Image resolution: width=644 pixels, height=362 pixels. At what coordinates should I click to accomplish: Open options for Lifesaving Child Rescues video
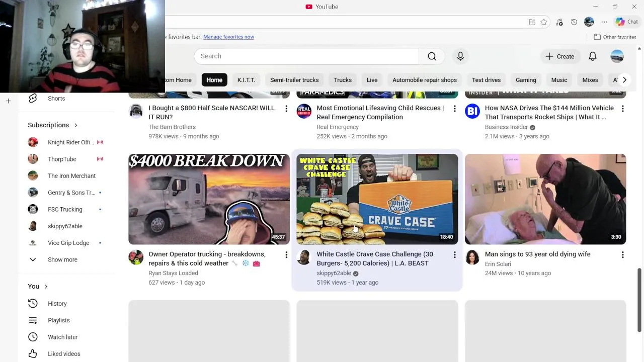[454, 109]
